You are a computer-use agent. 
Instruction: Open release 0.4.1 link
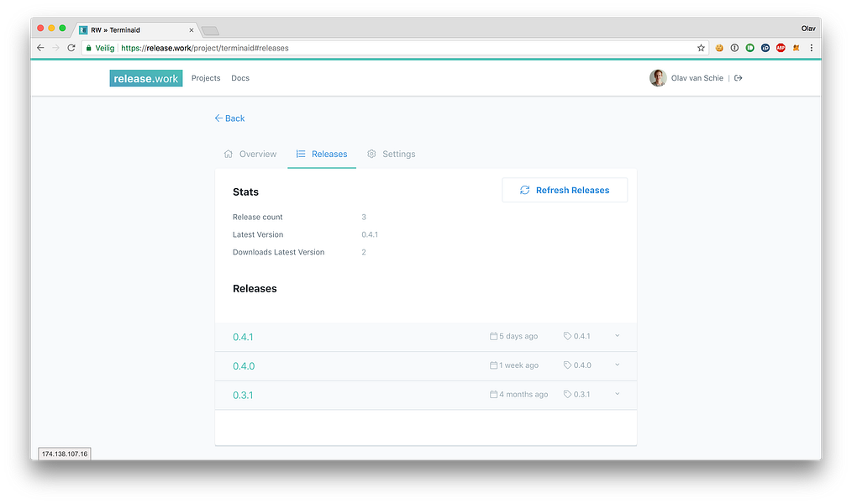[x=243, y=337]
